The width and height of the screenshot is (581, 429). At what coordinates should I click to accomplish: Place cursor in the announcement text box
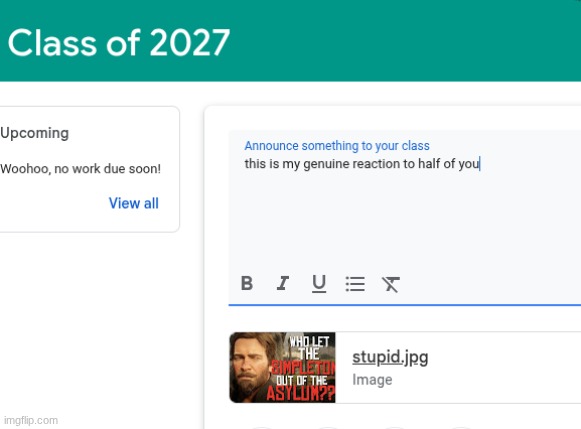click(x=405, y=215)
